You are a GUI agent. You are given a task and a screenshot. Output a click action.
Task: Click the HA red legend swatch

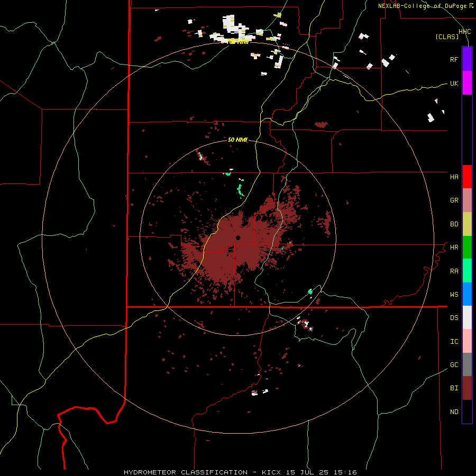(x=467, y=177)
